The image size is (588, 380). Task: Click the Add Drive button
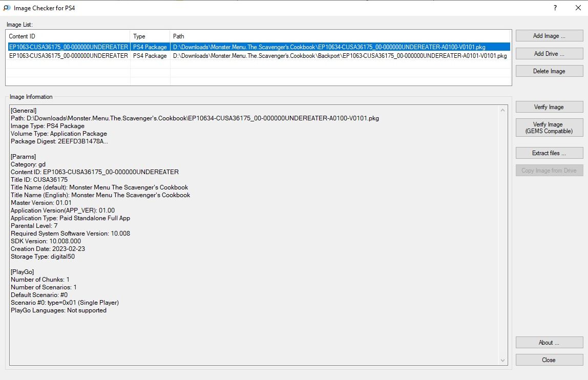[549, 54]
